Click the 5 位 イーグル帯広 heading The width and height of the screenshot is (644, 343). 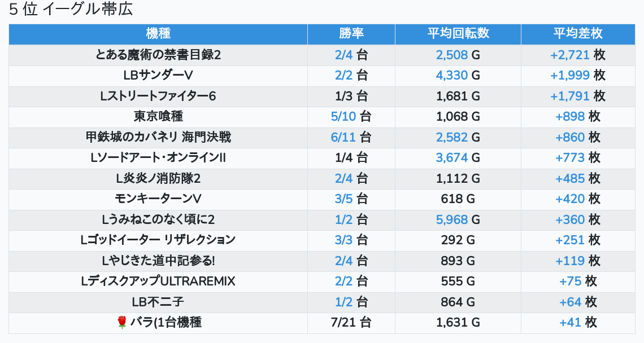point(71,9)
